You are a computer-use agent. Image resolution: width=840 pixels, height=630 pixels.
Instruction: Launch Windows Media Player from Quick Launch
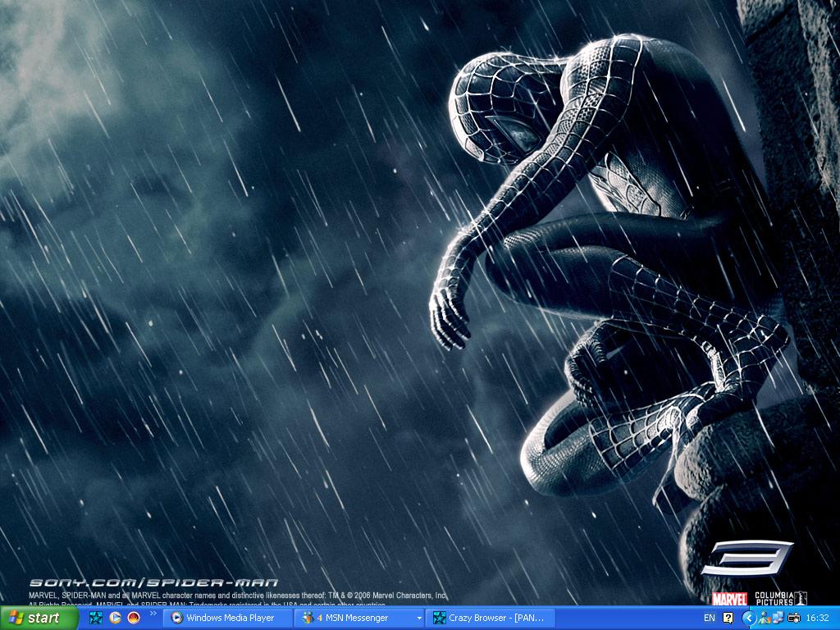115,618
